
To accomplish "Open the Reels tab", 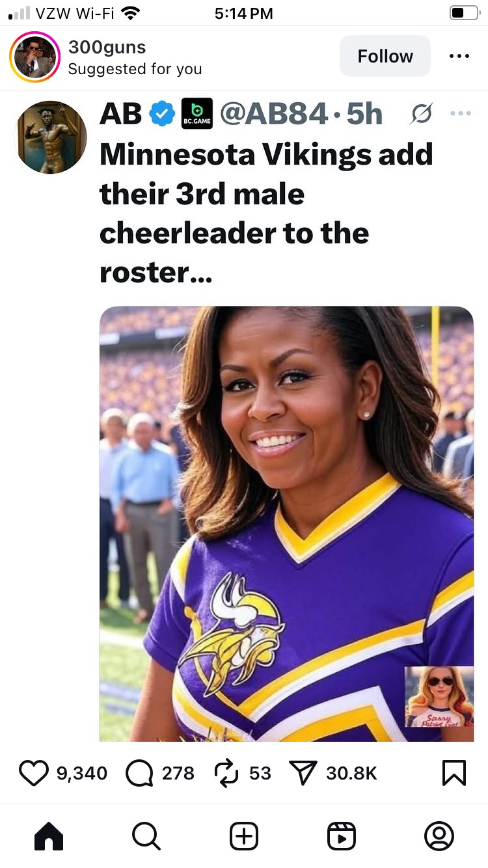I will click(x=341, y=836).
